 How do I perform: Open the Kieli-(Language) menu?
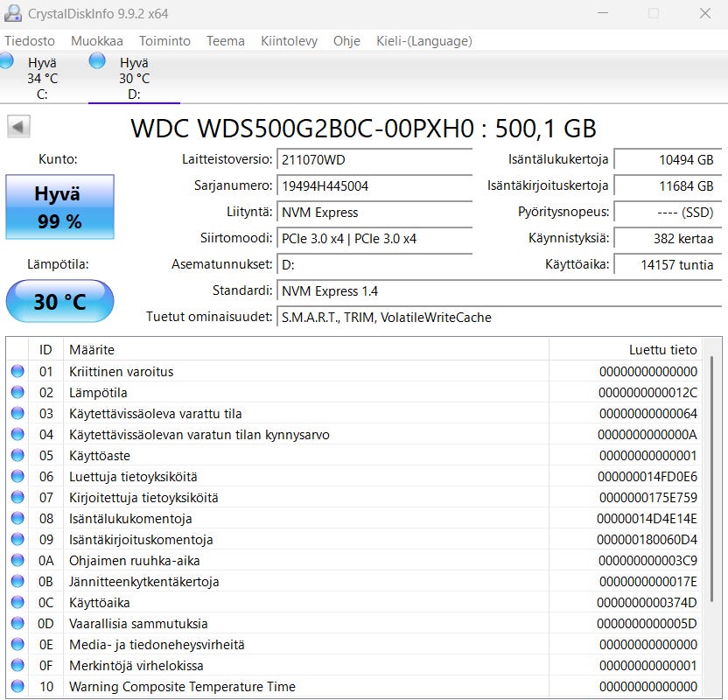pyautogui.click(x=423, y=41)
